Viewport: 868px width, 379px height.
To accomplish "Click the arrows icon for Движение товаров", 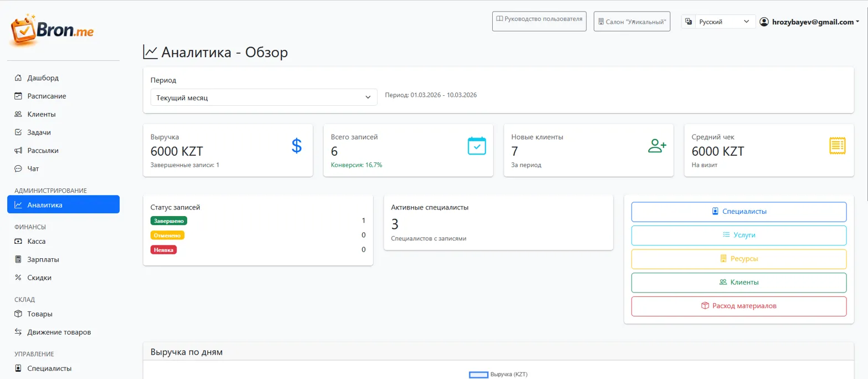I will 18,332.
